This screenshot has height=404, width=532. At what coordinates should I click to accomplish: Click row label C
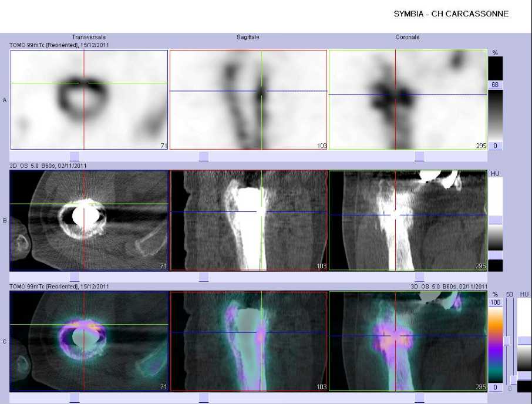[5, 342]
